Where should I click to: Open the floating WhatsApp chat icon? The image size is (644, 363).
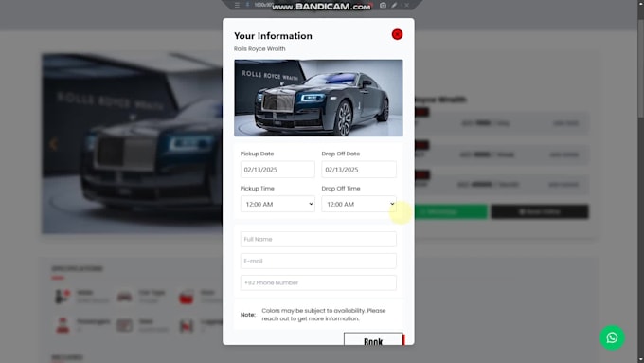[612, 337]
